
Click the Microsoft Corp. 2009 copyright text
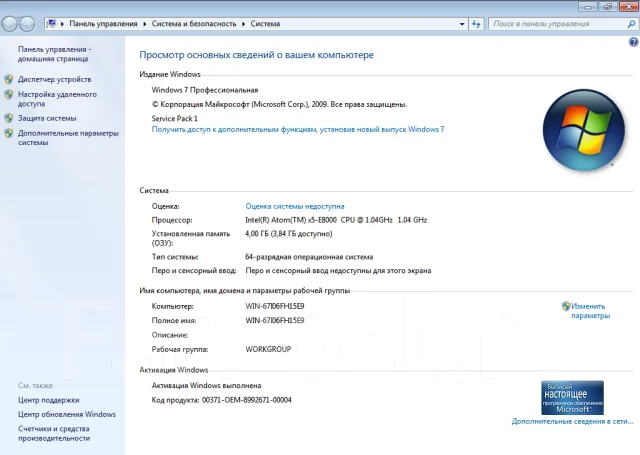(279, 104)
